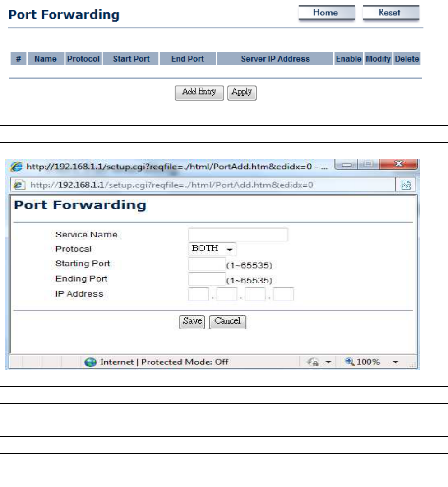448x487 pixels.
Task: Click the Name column header
Action: point(46,59)
